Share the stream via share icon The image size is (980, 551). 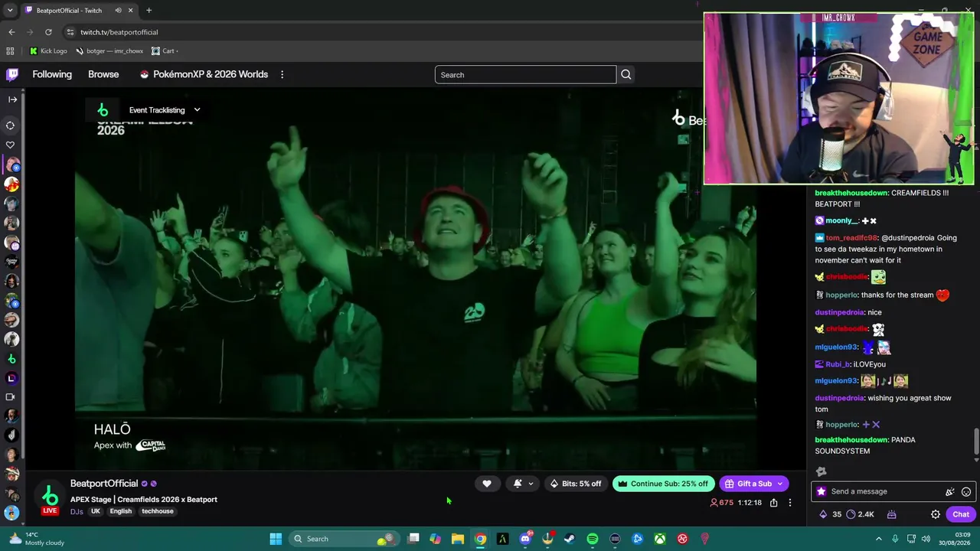coord(773,503)
